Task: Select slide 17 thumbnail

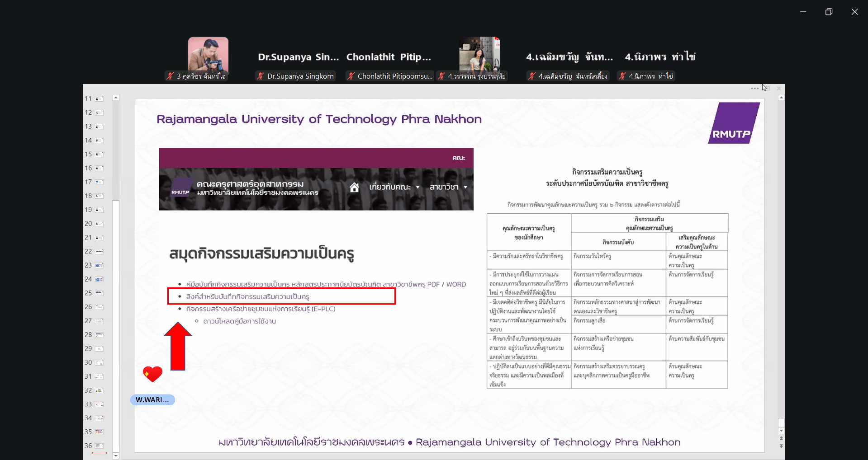Action: tap(100, 182)
